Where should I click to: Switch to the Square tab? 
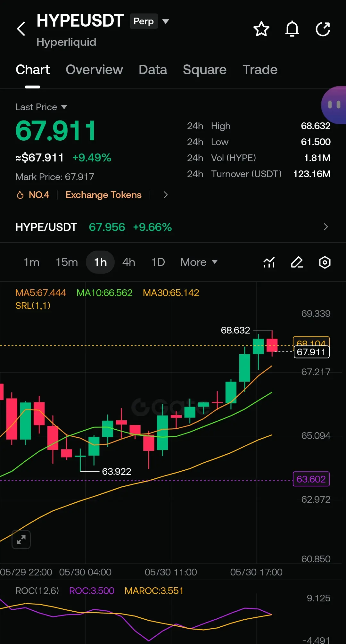pyautogui.click(x=205, y=70)
